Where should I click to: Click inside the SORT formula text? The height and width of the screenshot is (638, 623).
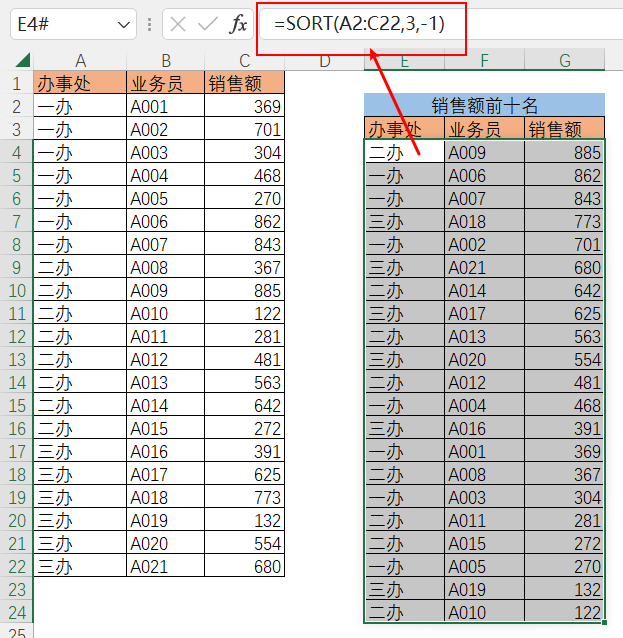360,25
